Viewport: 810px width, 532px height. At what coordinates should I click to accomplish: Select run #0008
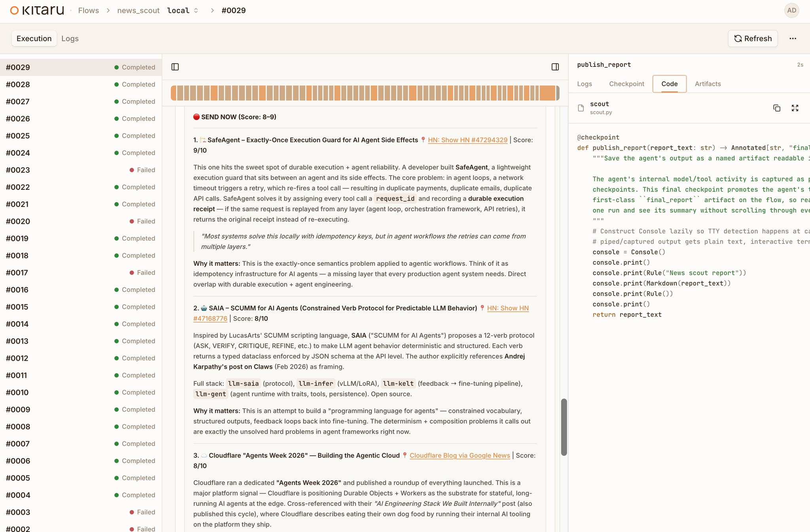click(81, 426)
